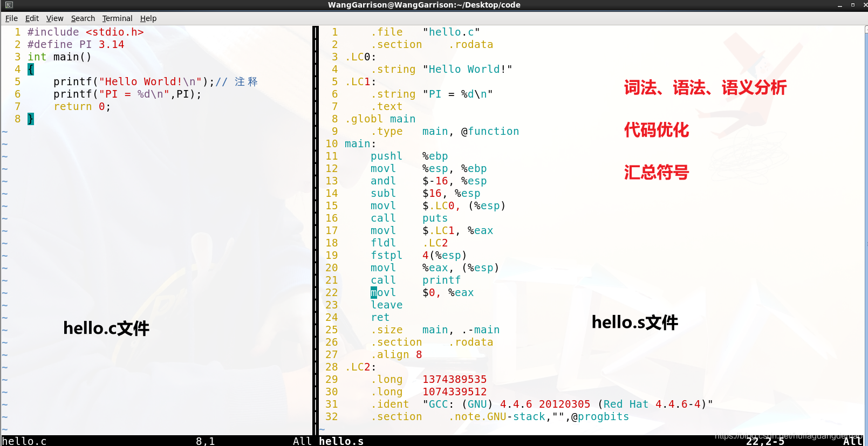Screen dimensions: 868x446
Task: Open the File menu
Action: (11, 18)
